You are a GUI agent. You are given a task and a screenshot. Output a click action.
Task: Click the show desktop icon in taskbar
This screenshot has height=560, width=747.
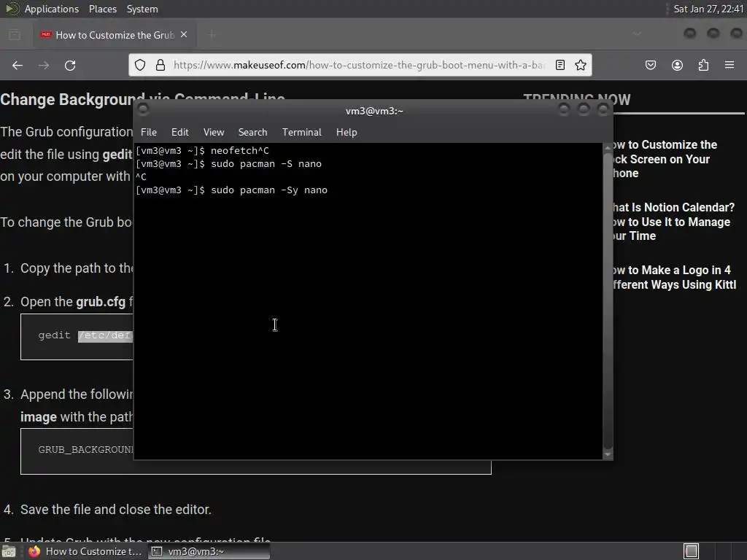click(x=9, y=551)
